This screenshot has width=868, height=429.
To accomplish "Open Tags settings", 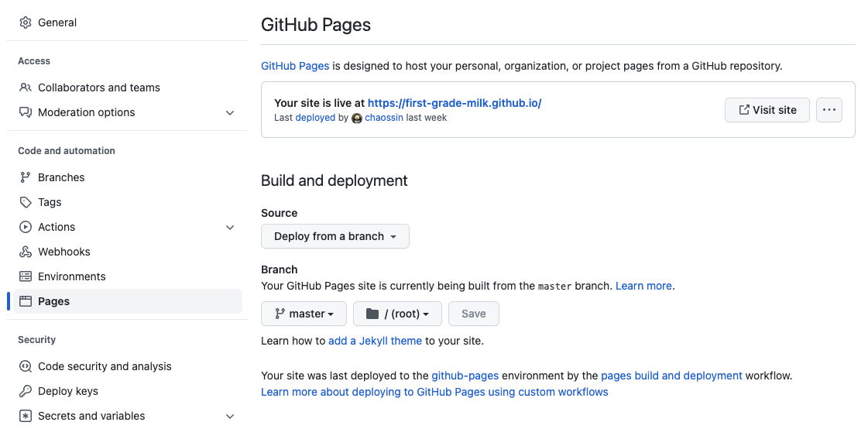I will (128, 203).
